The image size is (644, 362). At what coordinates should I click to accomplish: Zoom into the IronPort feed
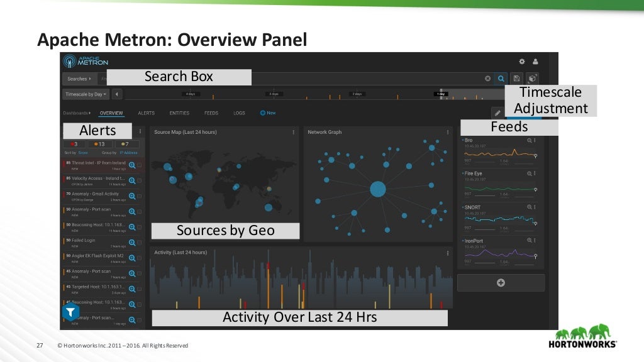coord(530,241)
